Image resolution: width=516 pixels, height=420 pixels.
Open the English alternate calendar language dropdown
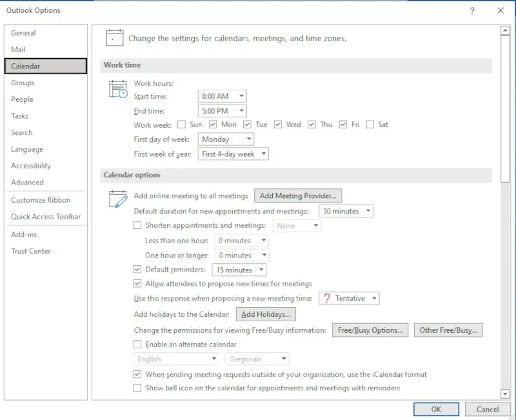(176, 359)
